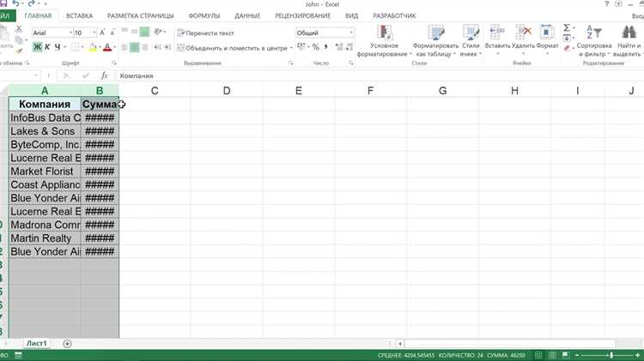Open the ГЛАВНАЯ ribbon tab

coord(38,15)
